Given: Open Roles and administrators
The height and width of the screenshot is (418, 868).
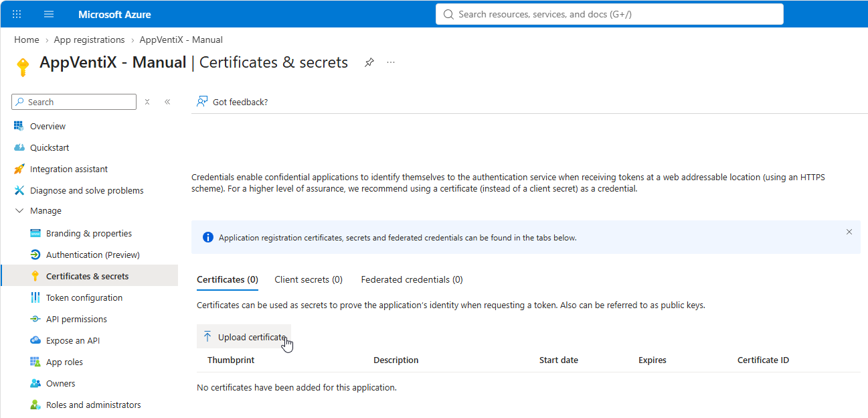Looking at the screenshot, I should point(94,405).
